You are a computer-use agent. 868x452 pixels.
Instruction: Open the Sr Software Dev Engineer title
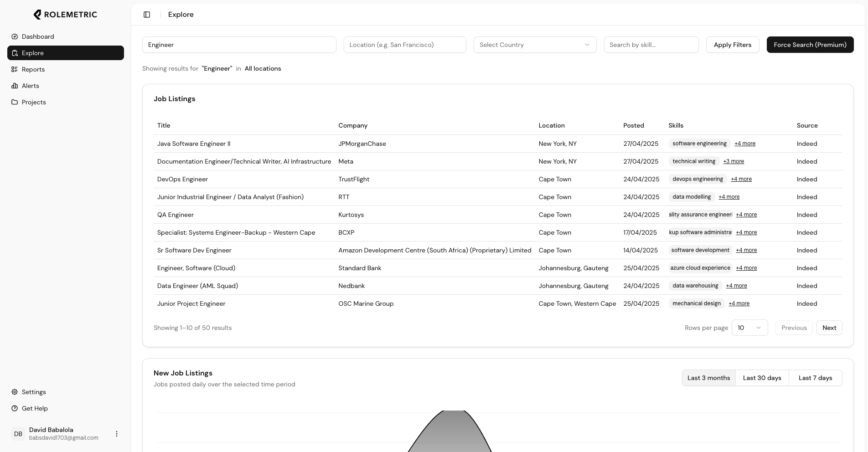click(194, 250)
